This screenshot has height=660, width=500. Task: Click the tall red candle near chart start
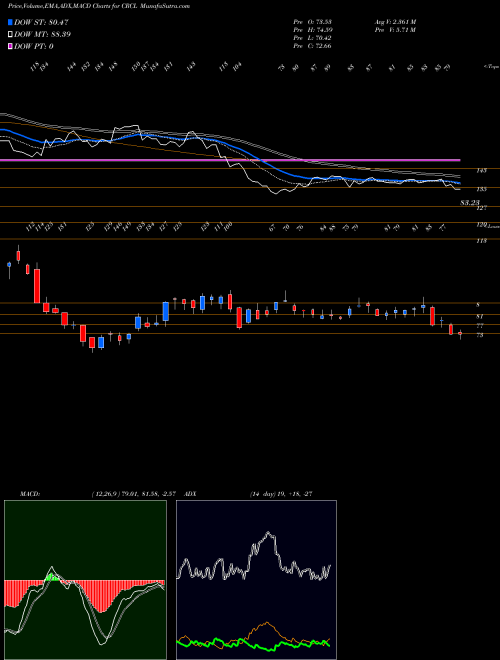(x=37, y=286)
